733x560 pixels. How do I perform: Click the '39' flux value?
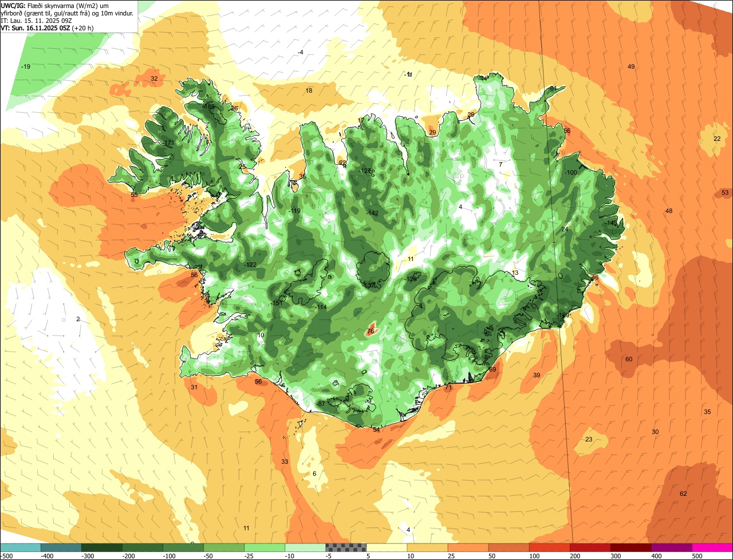[537, 376]
